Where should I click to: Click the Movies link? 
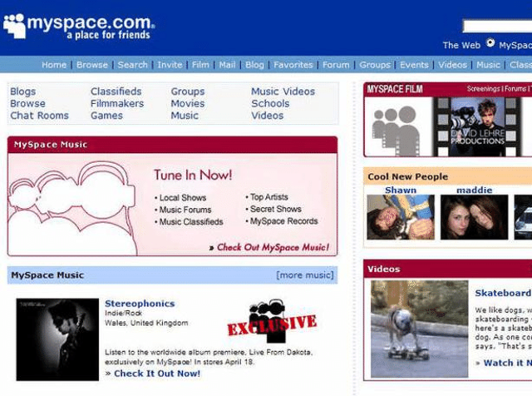point(188,103)
